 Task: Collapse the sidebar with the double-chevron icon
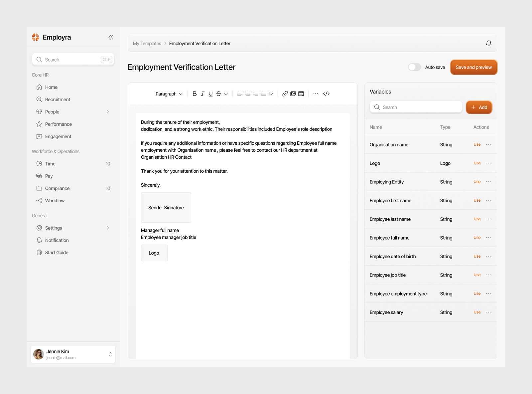pyautogui.click(x=111, y=37)
